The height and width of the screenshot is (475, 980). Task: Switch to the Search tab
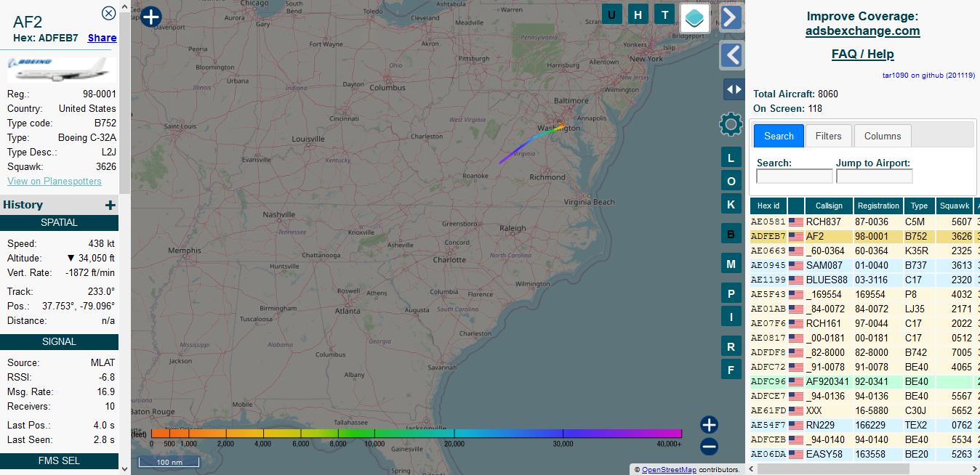779,136
